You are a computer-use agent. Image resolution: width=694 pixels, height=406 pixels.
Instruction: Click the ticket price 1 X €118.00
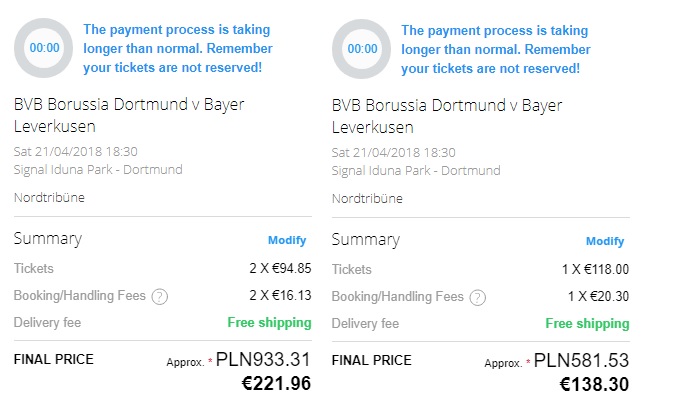click(x=594, y=269)
